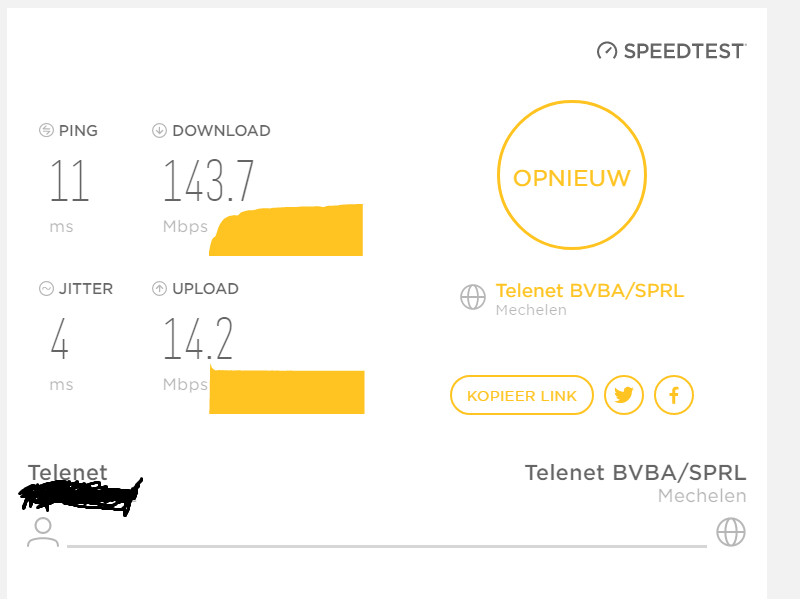The width and height of the screenshot is (800, 599).
Task: Click the yellow download speed graph
Action: point(288,231)
